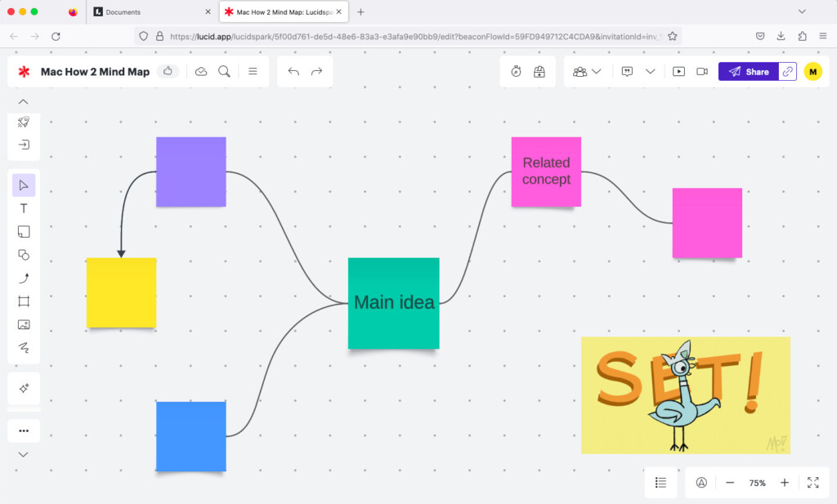This screenshot has height=504, width=837.
Task: Open the Insert Image tool
Action: coord(24,324)
